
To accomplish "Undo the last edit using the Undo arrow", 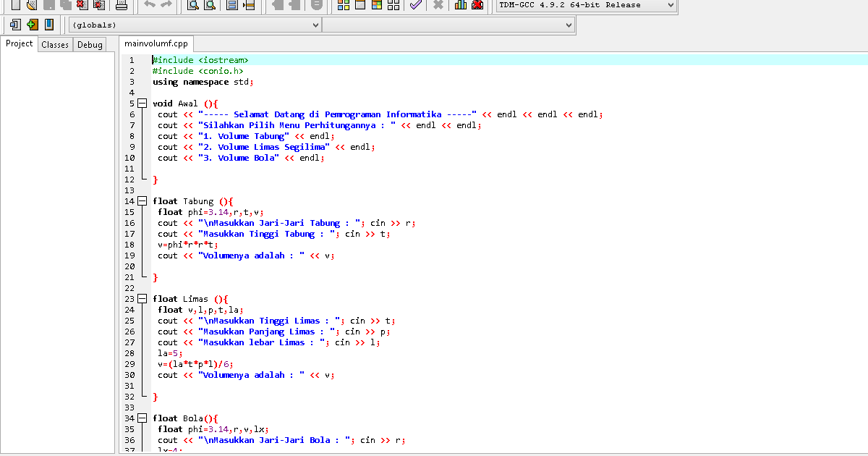I will pos(150,6).
